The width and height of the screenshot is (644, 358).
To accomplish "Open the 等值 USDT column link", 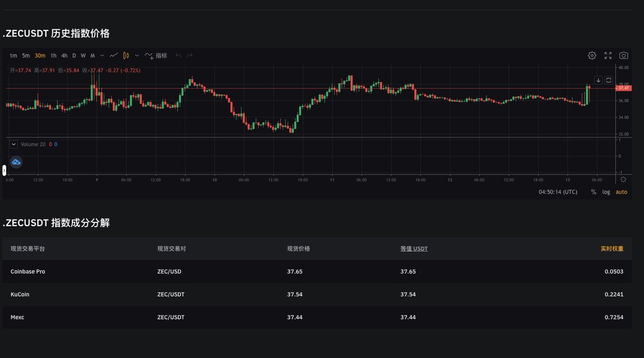I will click(x=414, y=249).
